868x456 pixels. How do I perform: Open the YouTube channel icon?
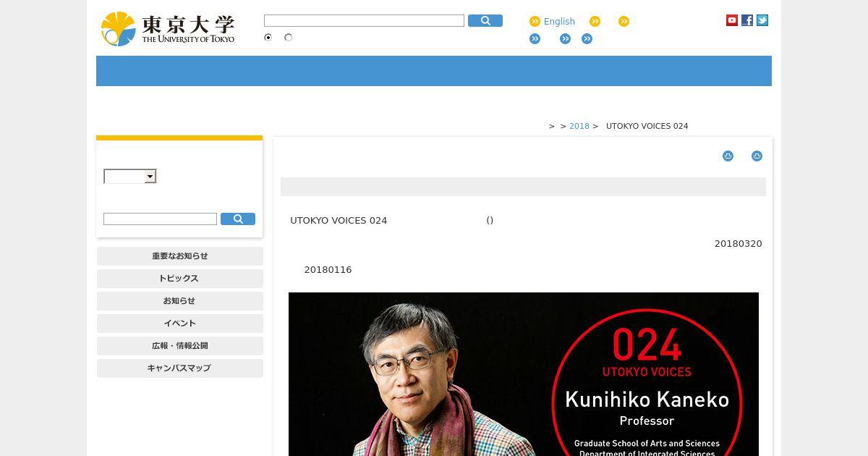[732, 20]
